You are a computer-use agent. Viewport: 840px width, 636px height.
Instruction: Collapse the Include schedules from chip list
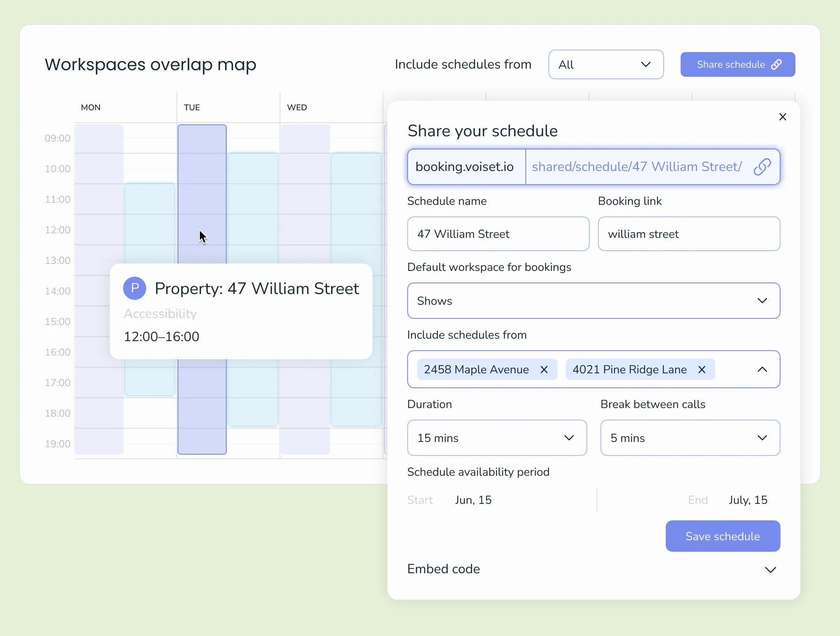[x=762, y=369]
